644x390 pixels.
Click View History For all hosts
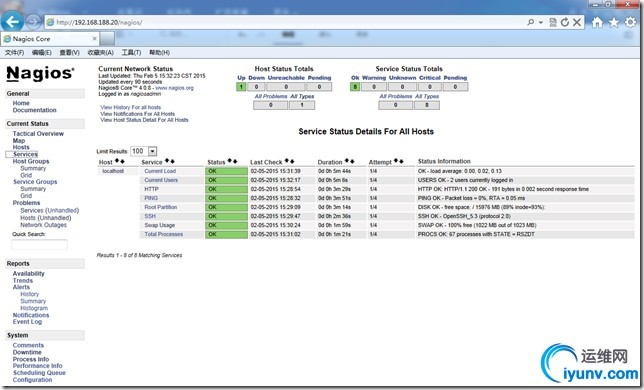[x=131, y=107]
